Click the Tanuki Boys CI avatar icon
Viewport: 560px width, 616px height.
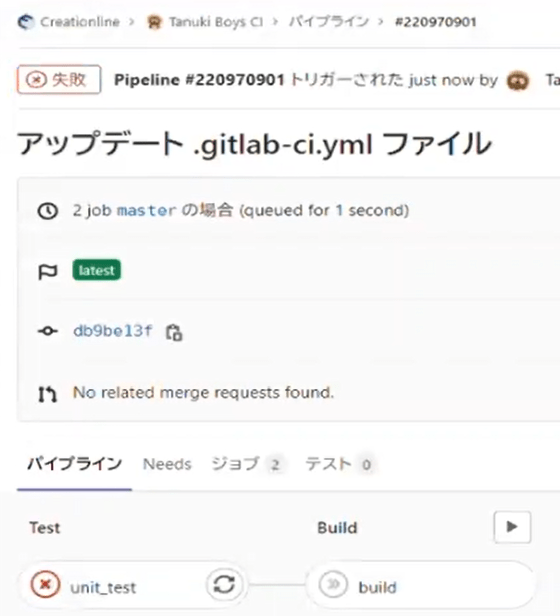(154, 22)
